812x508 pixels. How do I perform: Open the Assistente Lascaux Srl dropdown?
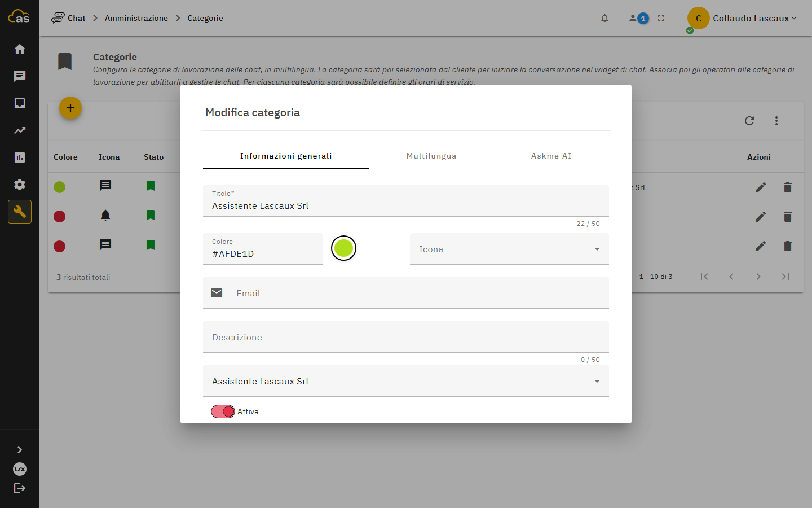pos(406,381)
